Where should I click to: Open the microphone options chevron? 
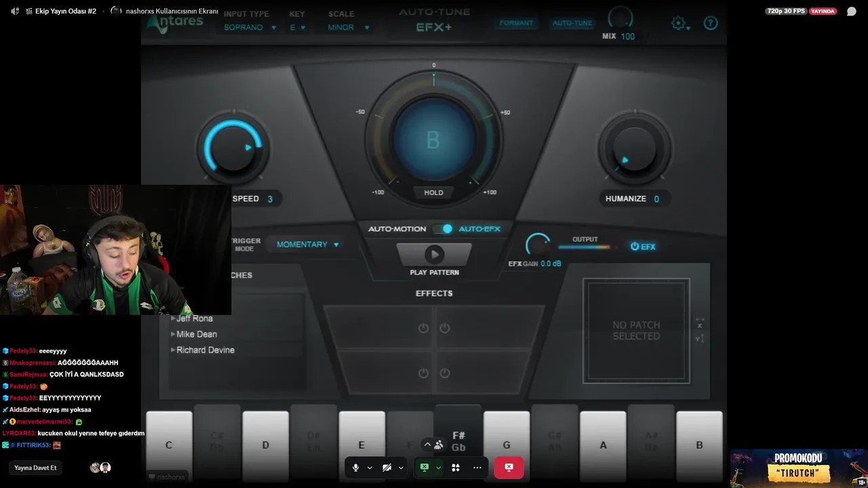(x=370, y=468)
